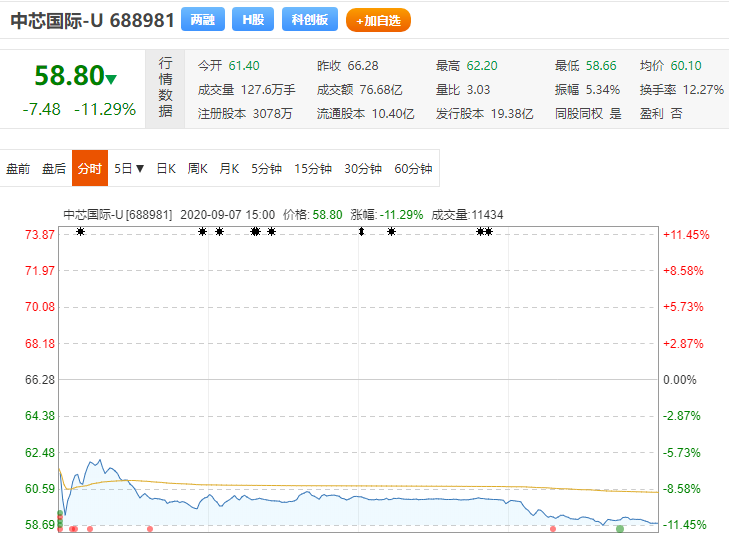
Task: Switch to 日K chart tab
Action: pos(166,168)
